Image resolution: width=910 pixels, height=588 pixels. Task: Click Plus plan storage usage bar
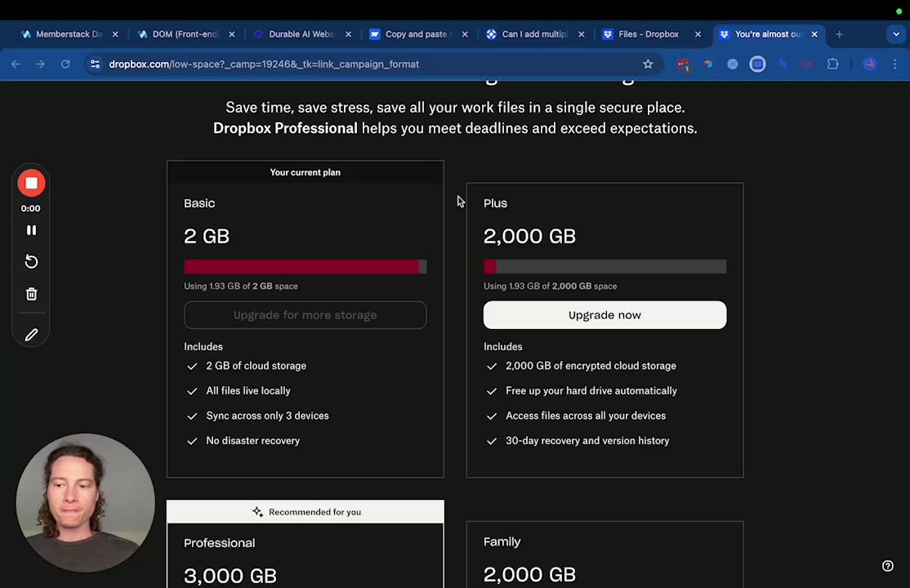click(x=604, y=266)
